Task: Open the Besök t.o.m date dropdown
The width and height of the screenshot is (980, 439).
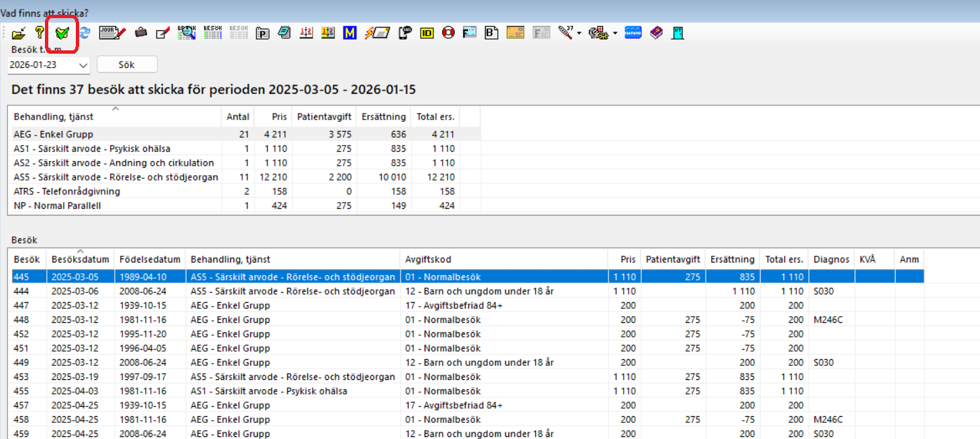Action: point(83,65)
